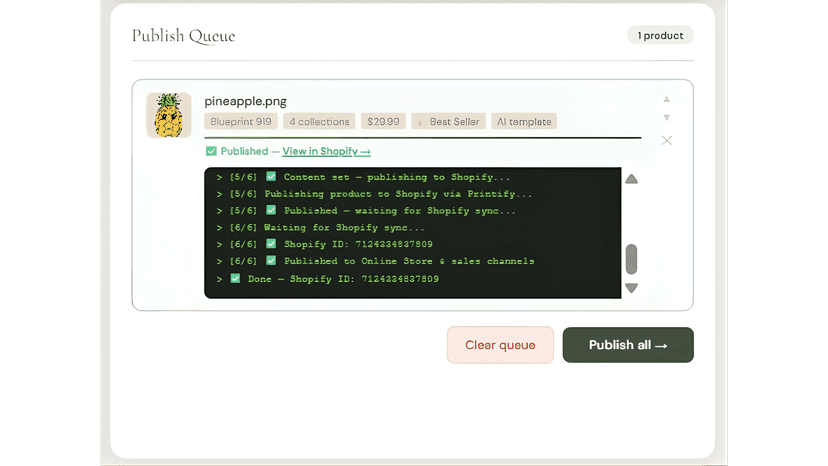This screenshot has height=466, width=828.
Task: Click checkmark on 'Published to Online Store' line
Action: tap(271, 260)
